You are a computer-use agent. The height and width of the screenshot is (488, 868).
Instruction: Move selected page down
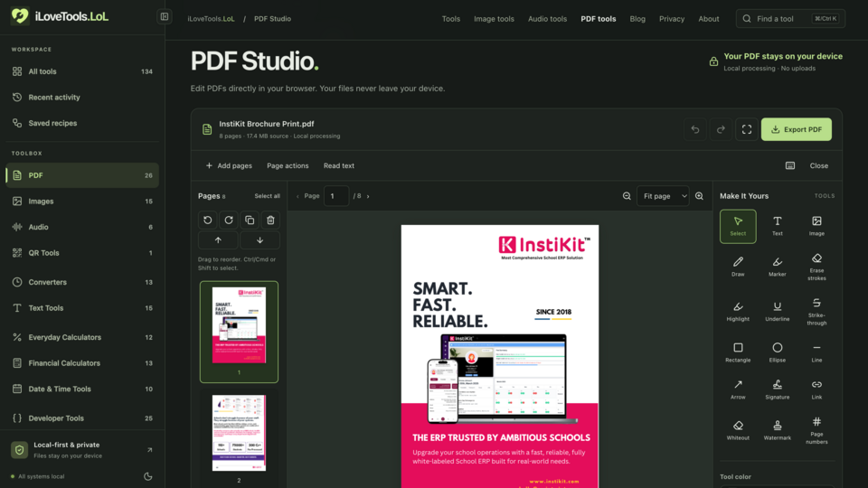click(259, 240)
